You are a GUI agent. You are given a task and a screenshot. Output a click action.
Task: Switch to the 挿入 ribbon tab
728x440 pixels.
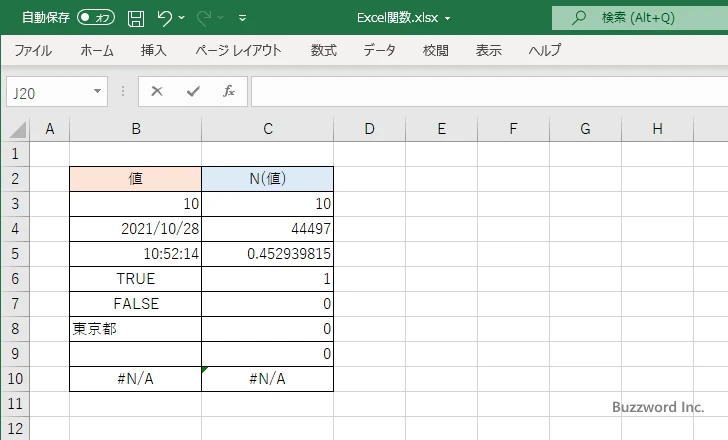point(153,50)
